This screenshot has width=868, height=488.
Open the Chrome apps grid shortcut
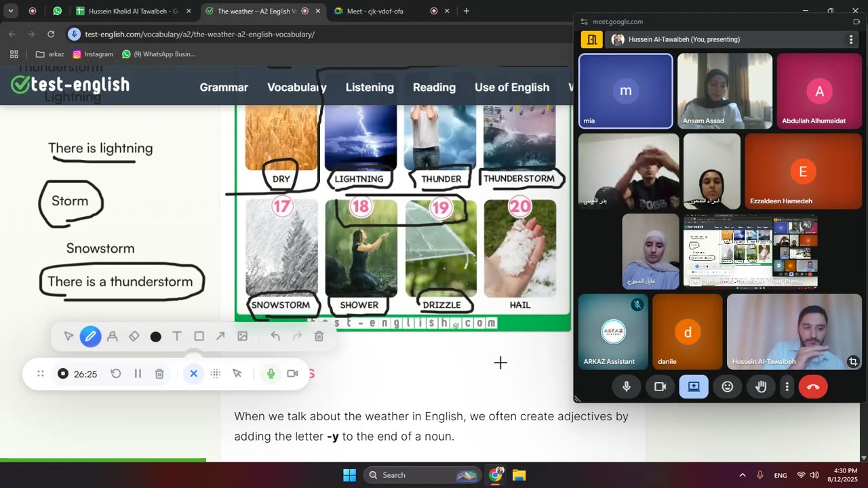[x=14, y=54]
